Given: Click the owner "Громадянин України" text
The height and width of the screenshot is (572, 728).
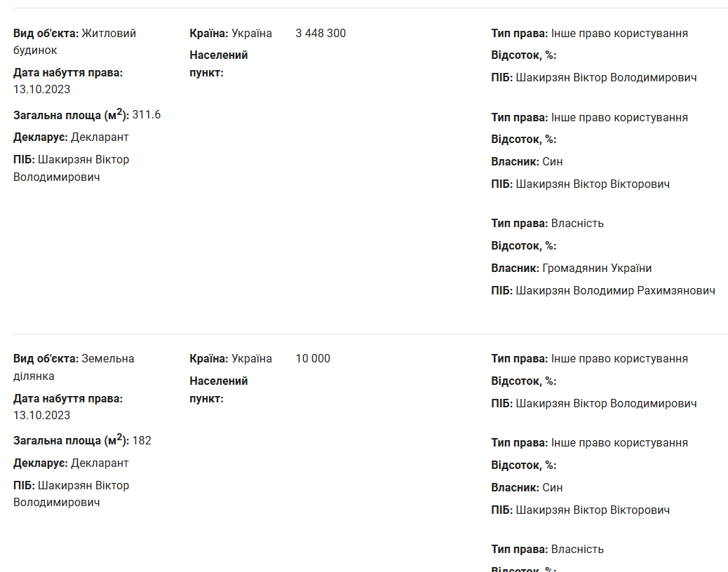Looking at the screenshot, I should point(597,268).
